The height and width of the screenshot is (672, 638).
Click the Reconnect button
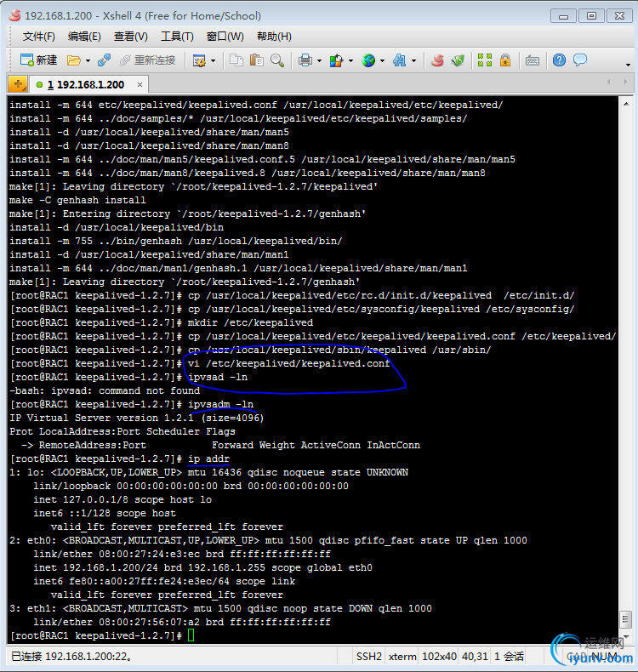(148, 60)
